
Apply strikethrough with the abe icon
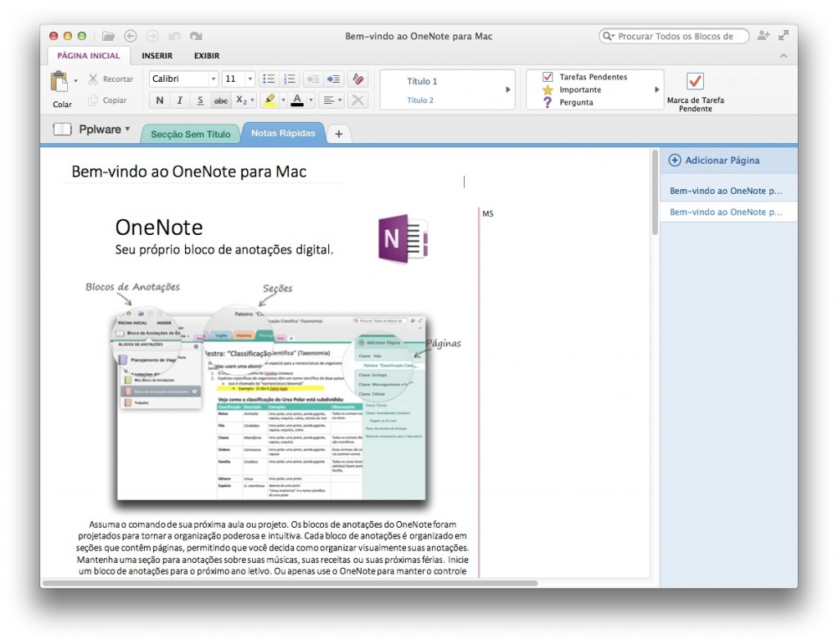(x=221, y=99)
